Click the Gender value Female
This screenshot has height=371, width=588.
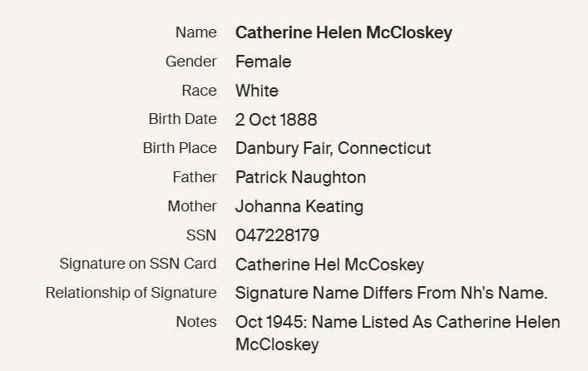tap(263, 62)
